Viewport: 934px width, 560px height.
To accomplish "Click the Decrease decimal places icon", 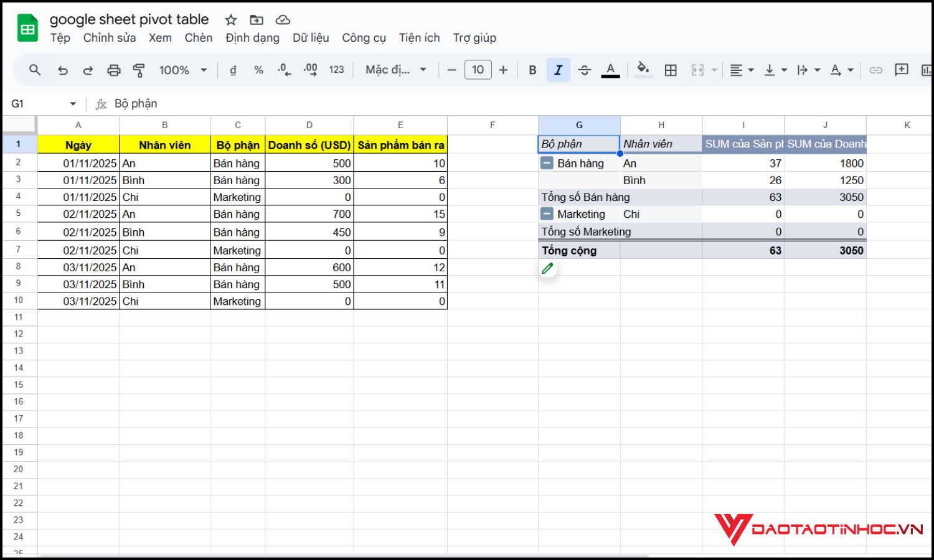I will pyautogui.click(x=284, y=70).
